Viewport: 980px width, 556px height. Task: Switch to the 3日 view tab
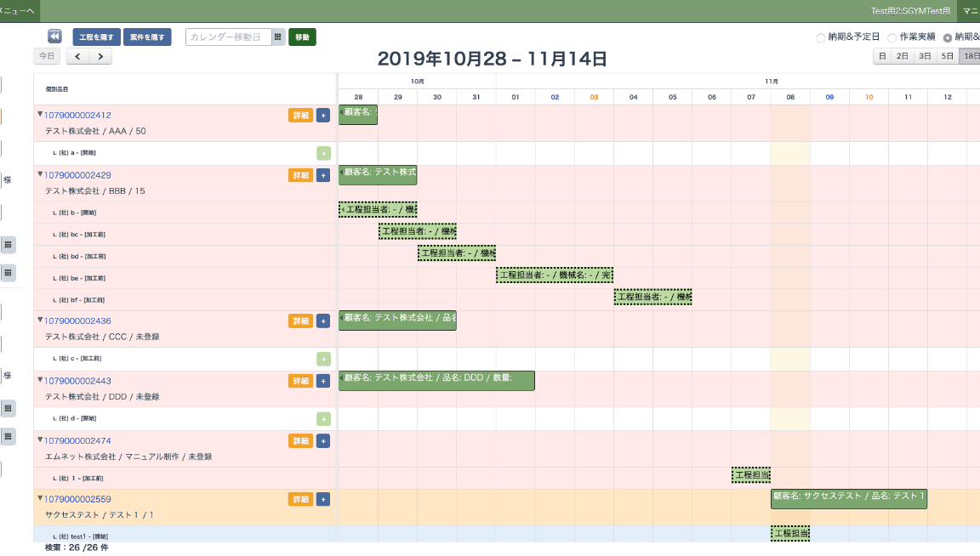point(925,56)
